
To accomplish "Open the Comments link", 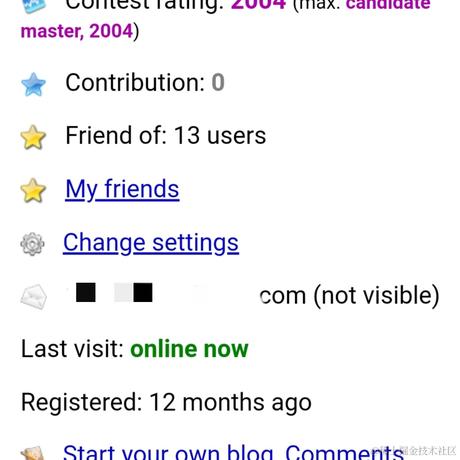I will pyautogui.click(x=345, y=453).
